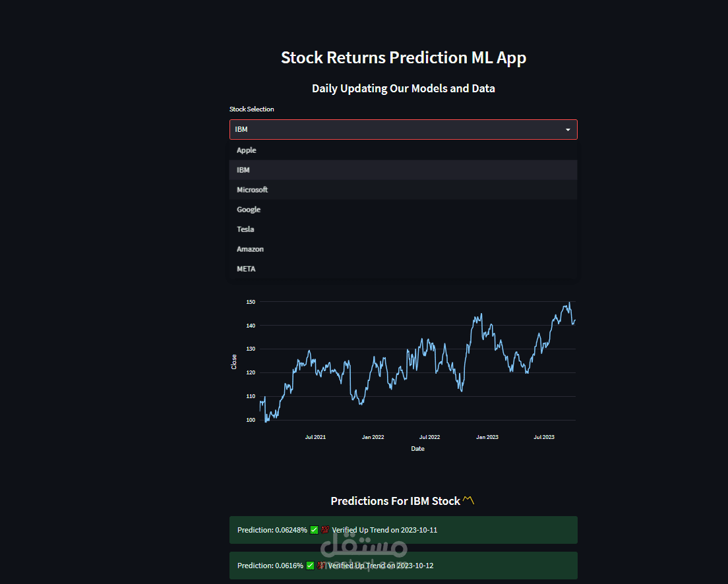Select Apple from the stock list
This screenshot has width=728, height=584.
click(x=403, y=150)
